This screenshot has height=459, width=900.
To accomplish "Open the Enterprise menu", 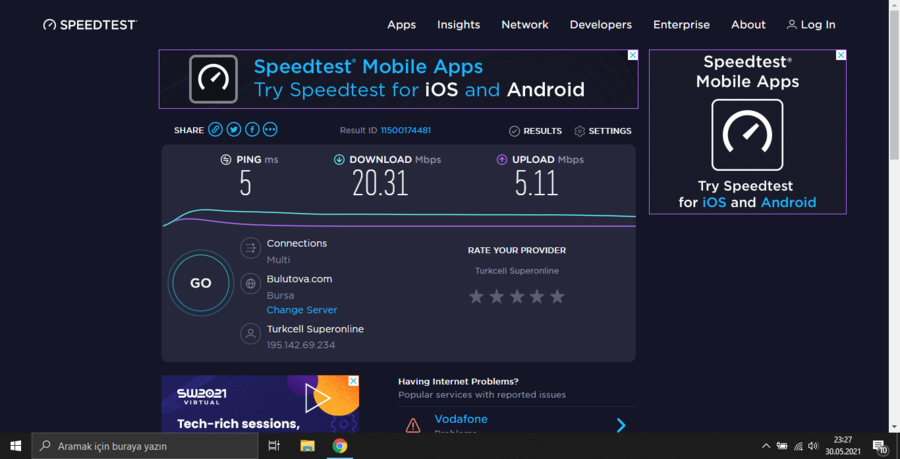I will pyautogui.click(x=681, y=25).
